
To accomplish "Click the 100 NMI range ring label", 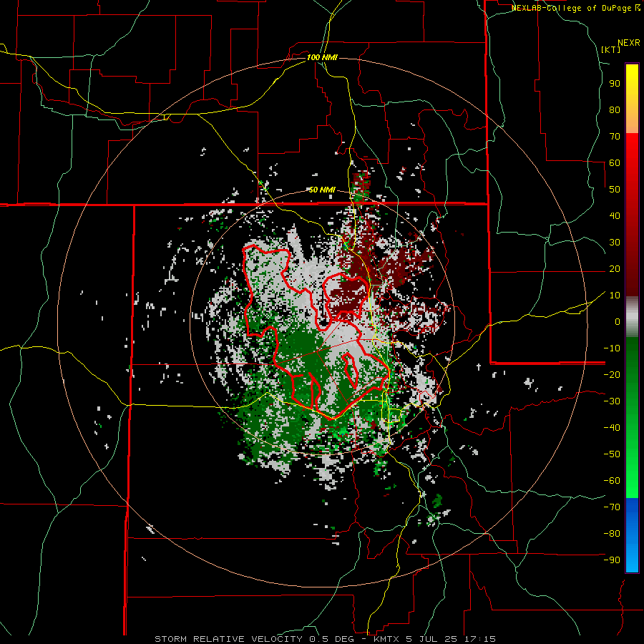I will click(322, 57).
